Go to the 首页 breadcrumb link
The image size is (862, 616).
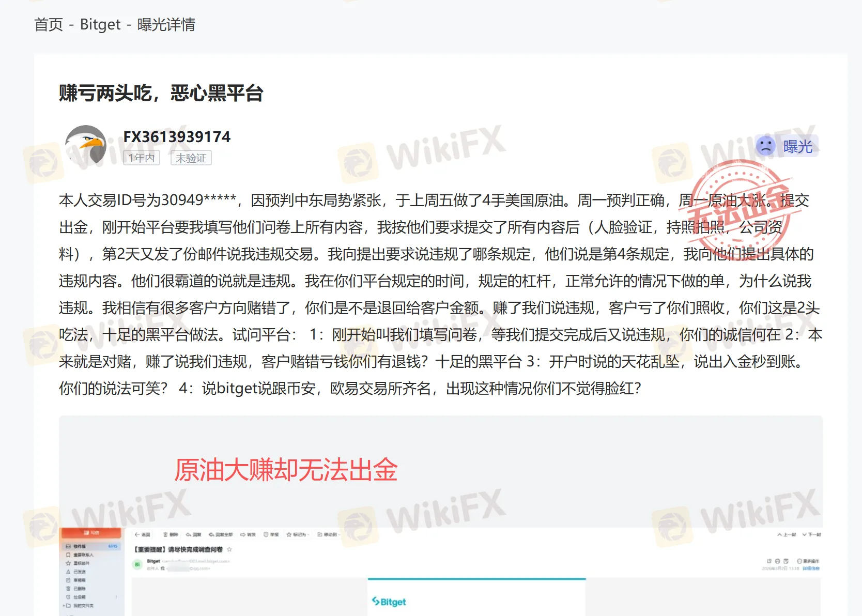49,24
